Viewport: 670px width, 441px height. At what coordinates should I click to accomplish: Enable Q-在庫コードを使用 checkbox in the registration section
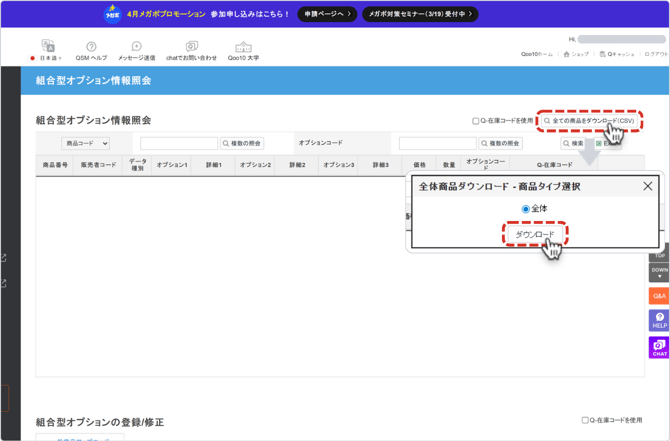[x=585, y=421]
